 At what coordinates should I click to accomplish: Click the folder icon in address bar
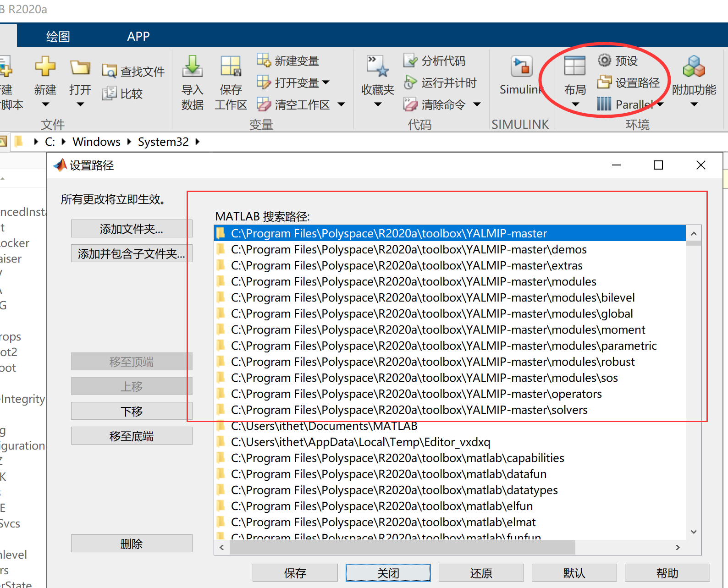(x=19, y=141)
